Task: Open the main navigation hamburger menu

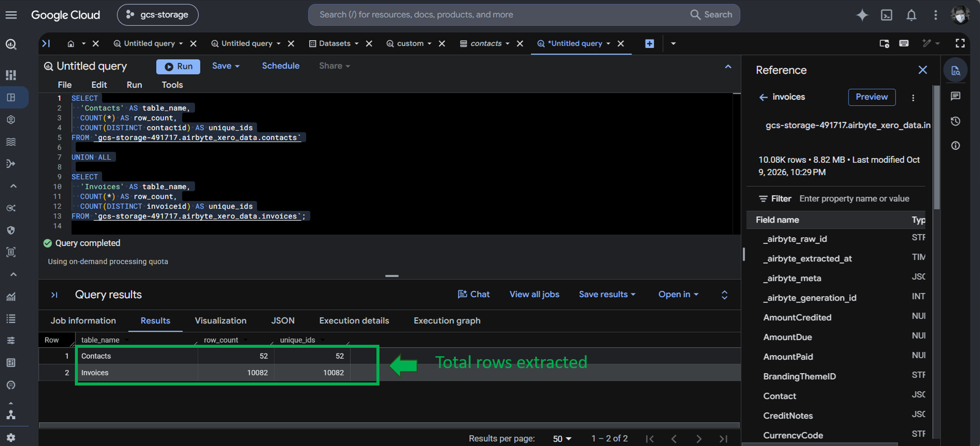Action: coord(11,15)
